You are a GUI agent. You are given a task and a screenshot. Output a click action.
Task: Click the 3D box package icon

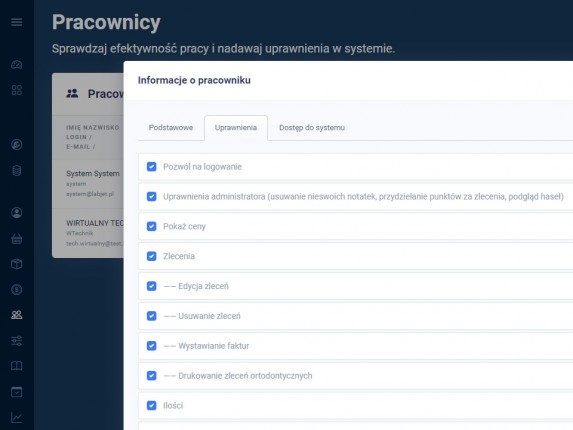click(x=16, y=264)
